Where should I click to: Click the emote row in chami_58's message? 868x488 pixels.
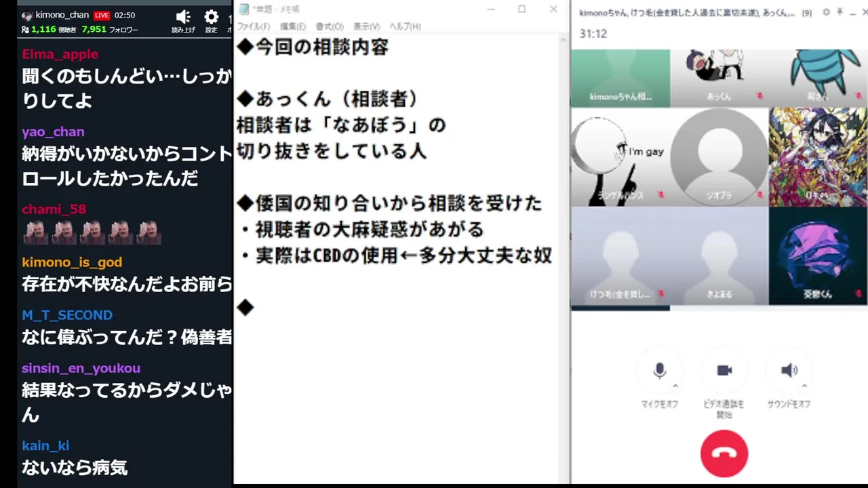pyautogui.click(x=92, y=232)
